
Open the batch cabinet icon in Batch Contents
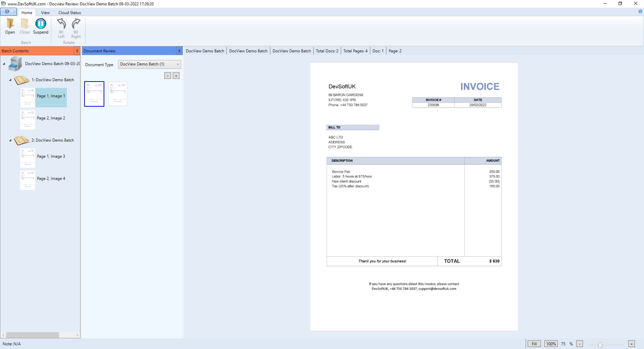point(15,63)
